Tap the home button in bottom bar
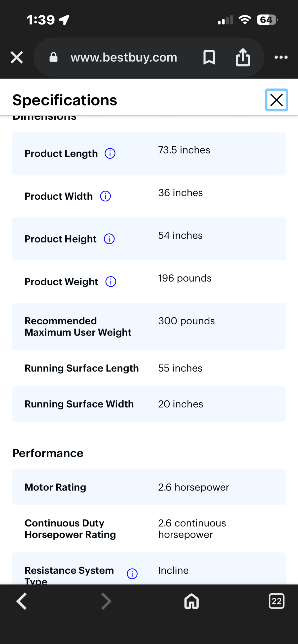Image resolution: width=298 pixels, height=644 pixels. [191, 601]
